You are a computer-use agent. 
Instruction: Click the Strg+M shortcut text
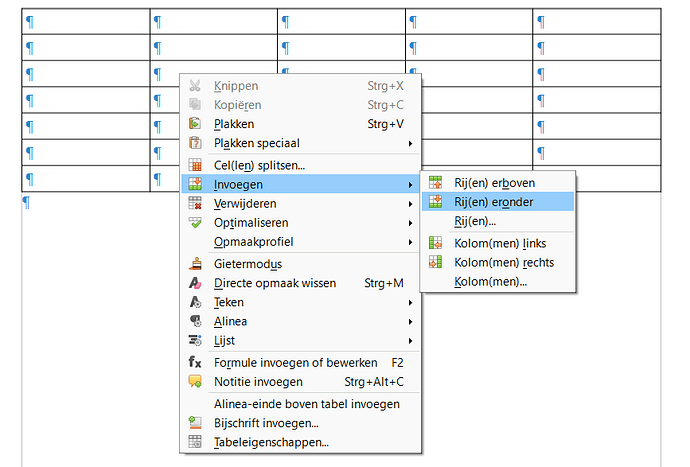tap(384, 283)
